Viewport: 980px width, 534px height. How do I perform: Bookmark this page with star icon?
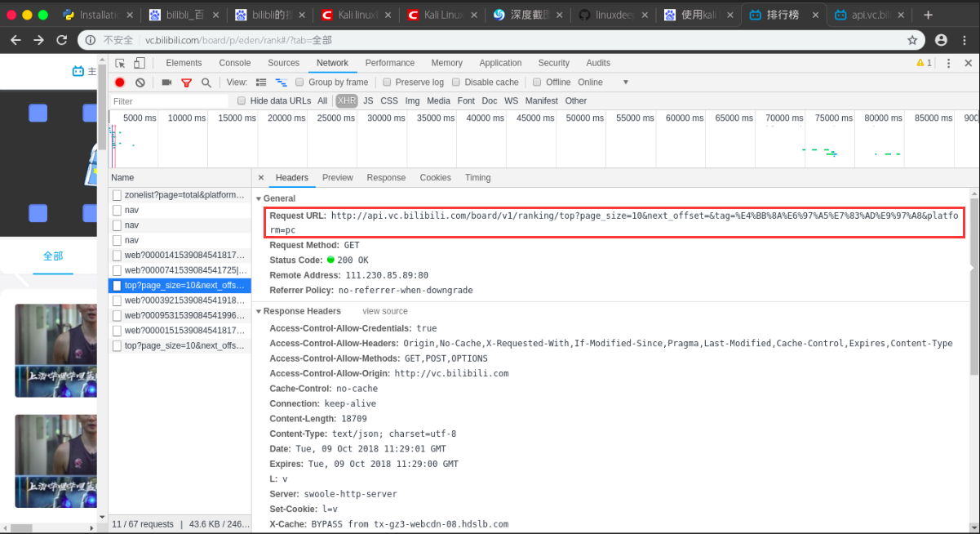coord(912,40)
